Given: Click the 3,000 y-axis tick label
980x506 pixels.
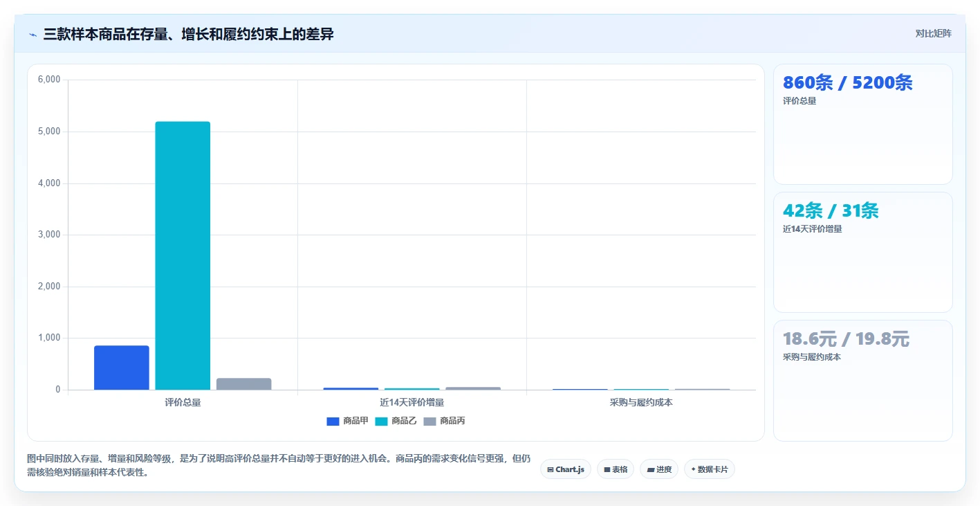Looking at the screenshot, I should (x=49, y=235).
